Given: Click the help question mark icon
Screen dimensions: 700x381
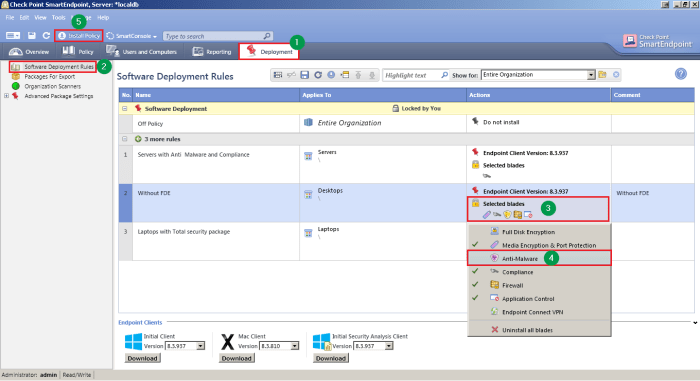Looking at the screenshot, I should pyautogui.click(x=680, y=74).
